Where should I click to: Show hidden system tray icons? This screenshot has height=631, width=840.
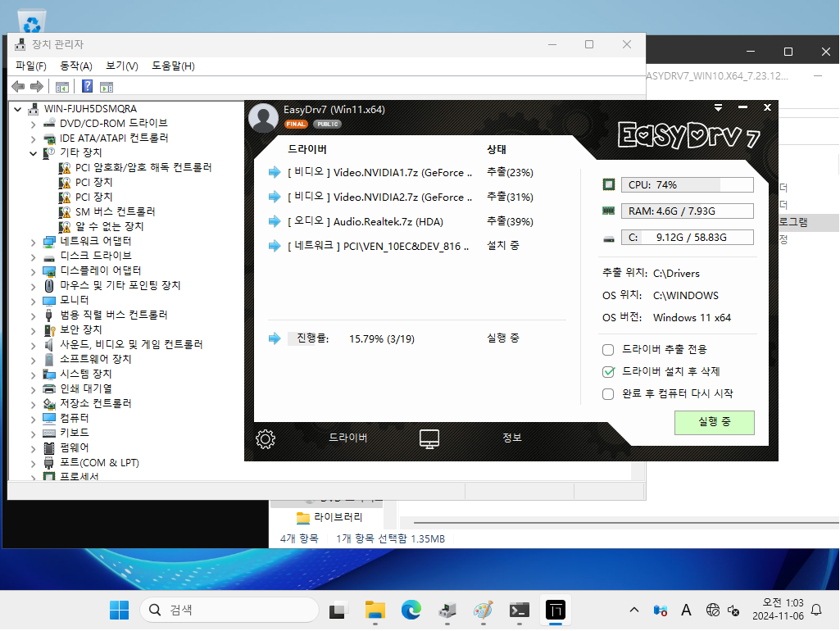pos(634,610)
